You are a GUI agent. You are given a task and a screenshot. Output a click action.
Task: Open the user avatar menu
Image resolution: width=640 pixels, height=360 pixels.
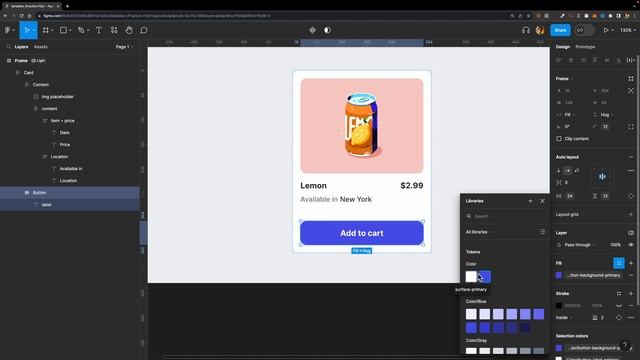click(x=540, y=30)
